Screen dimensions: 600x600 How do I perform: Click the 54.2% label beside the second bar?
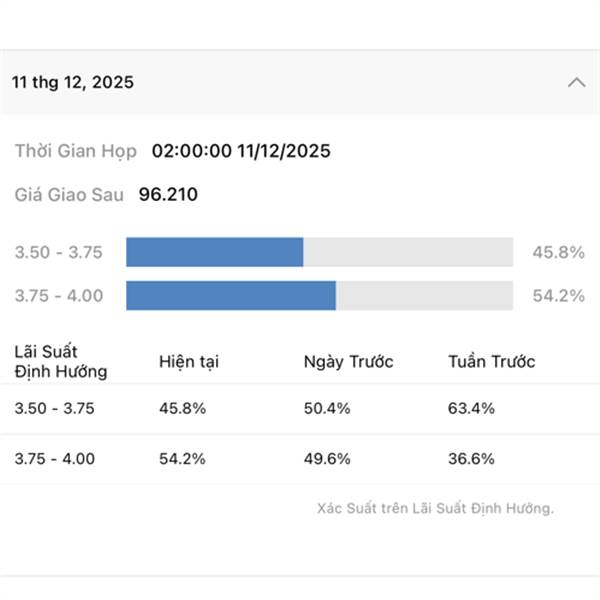pyautogui.click(x=558, y=296)
